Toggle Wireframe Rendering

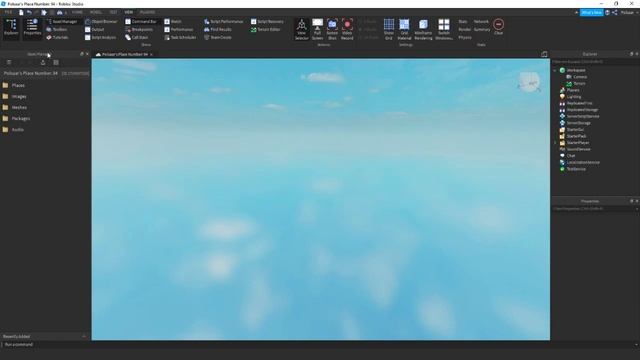coord(423,29)
